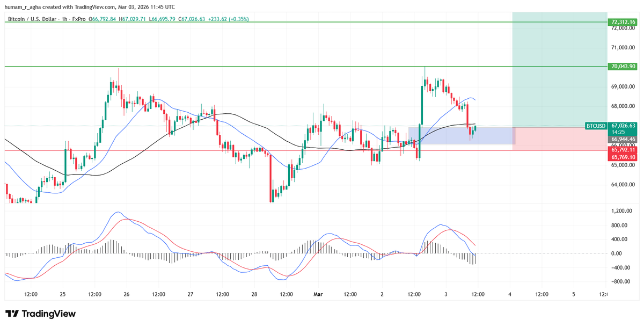
Task: Click the 65,000.00 price axis value
Action: click(623, 165)
